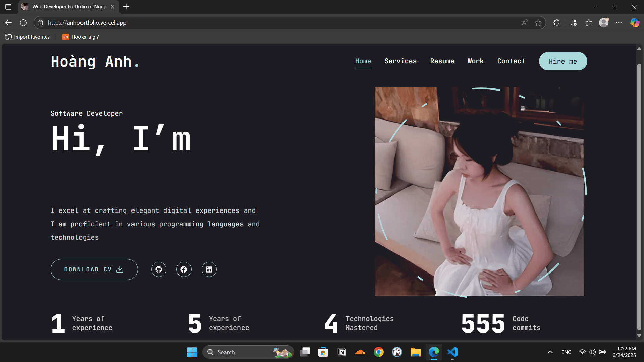This screenshot has width=644, height=362.
Task: Open the LinkedIn social icon
Action: coord(209,269)
